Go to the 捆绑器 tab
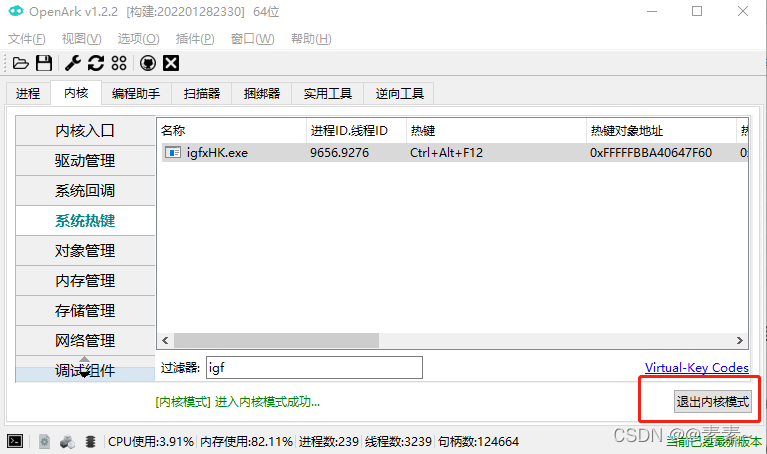The width and height of the screenshot is (767, 454). pyautogui.click(x=262, y=93)
